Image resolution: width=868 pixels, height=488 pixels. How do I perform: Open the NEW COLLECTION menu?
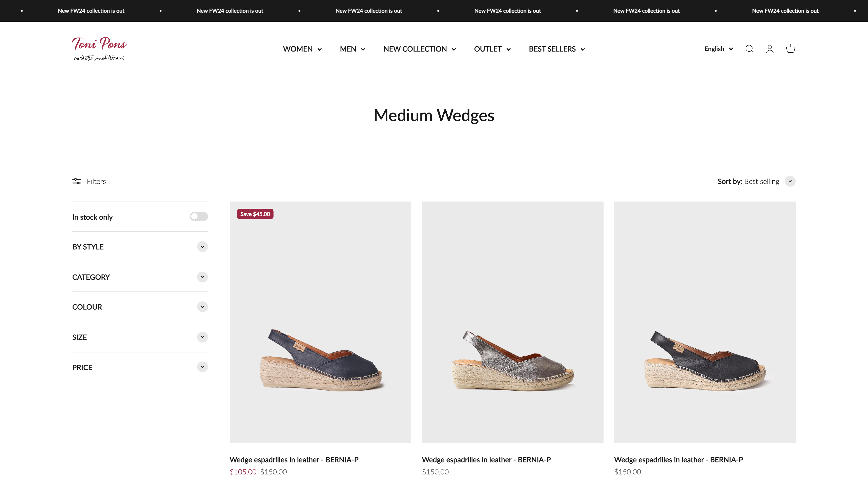coord(420,49)
